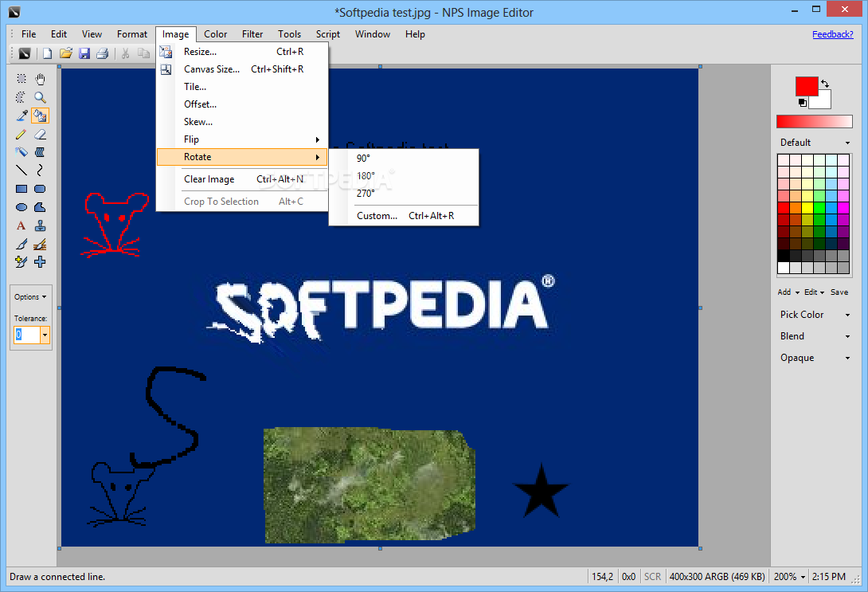Click the palette Save button
Viewport: 868px width, 592px height.
click(x=839, y=292)
